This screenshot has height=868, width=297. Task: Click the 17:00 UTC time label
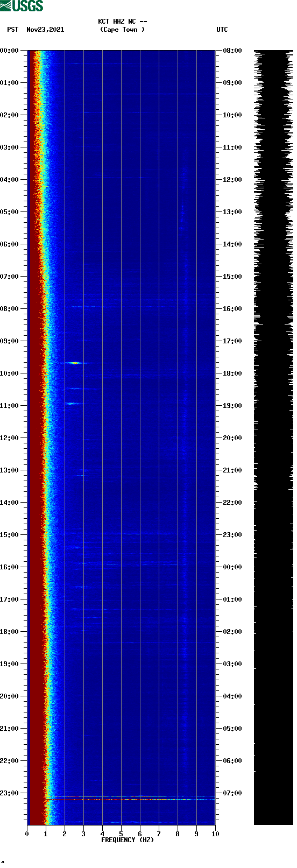pyautogui.click(x=232, y=341)
